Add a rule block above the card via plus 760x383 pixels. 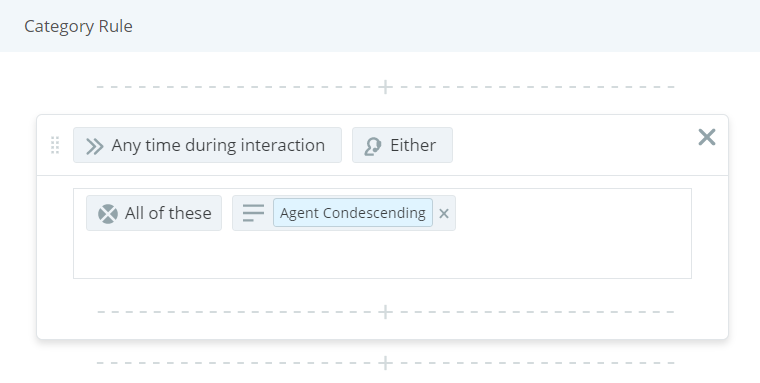pos(385,87)
